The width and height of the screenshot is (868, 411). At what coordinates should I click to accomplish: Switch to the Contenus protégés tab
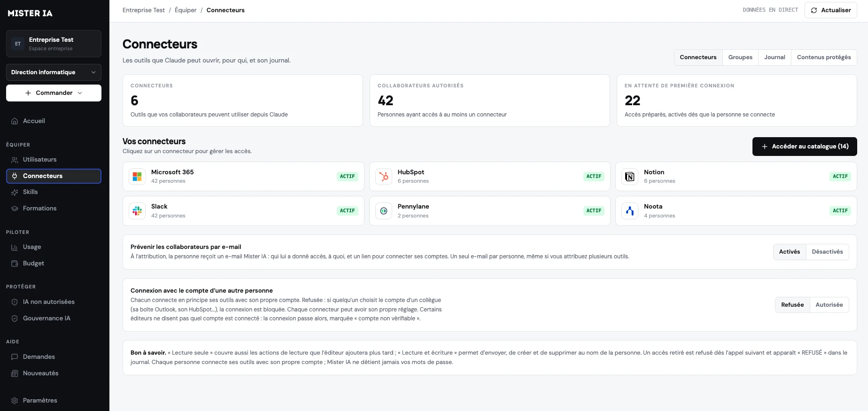[824, 57]
